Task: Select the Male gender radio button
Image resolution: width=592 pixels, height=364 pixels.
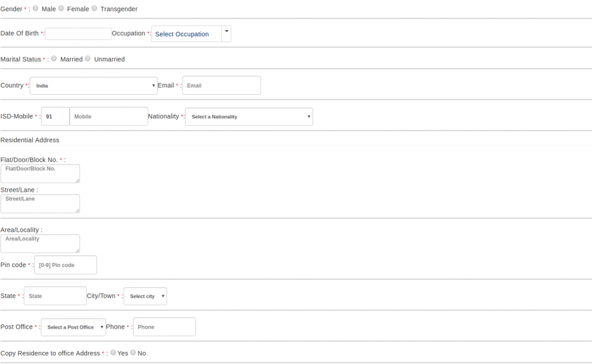Action: click(35, 8)
